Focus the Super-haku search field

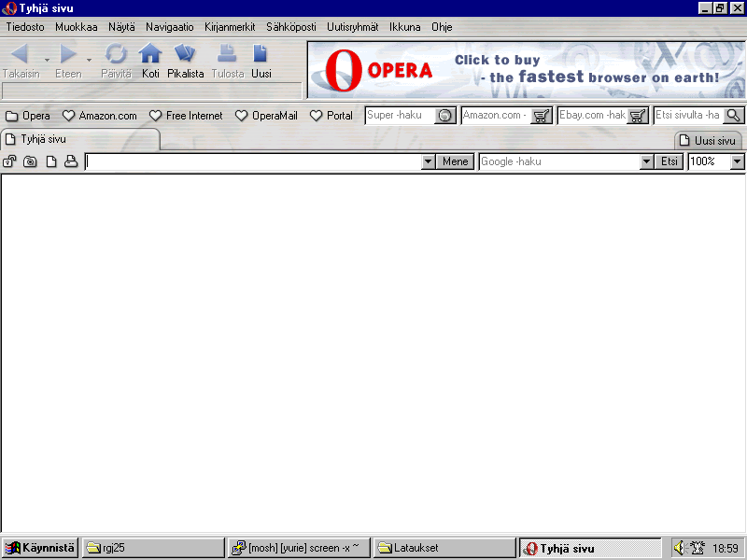[400, 115]
